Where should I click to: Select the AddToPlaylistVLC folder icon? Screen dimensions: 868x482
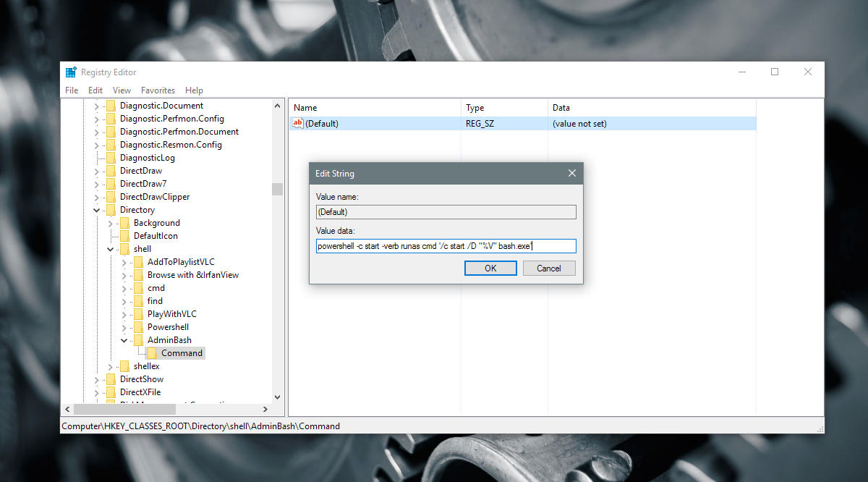coord(138,262)
